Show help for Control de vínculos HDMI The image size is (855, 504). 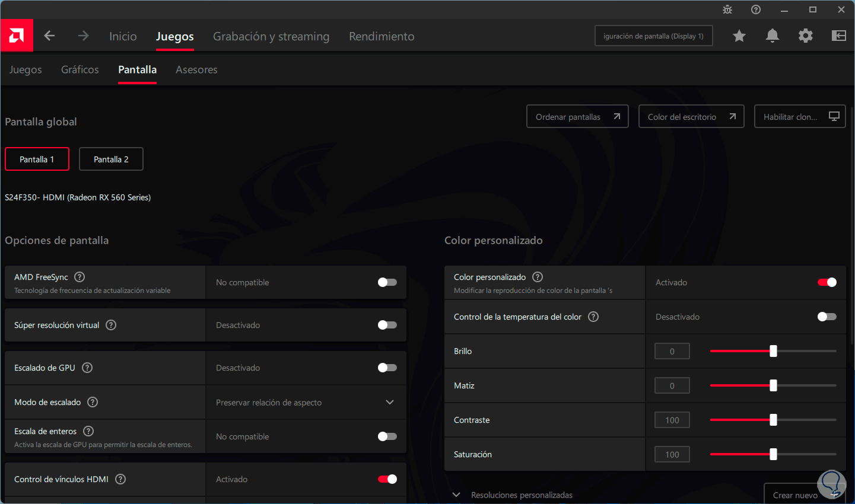click(120, 479)
